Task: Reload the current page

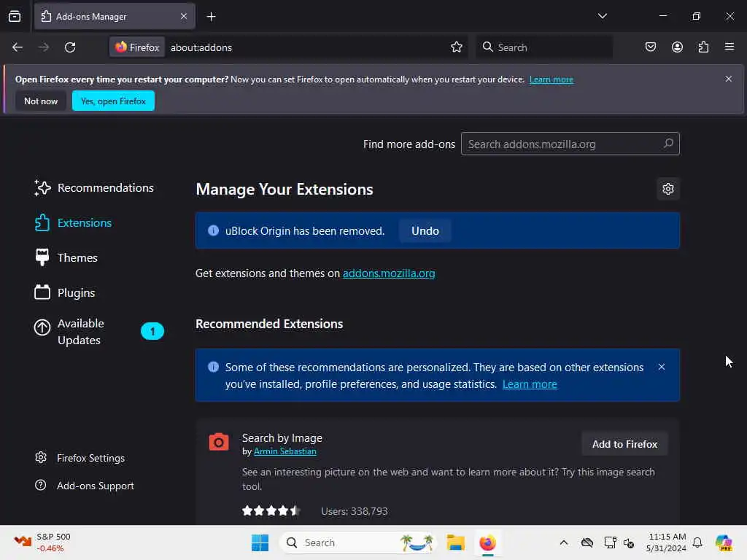Action: pos(70,47)
